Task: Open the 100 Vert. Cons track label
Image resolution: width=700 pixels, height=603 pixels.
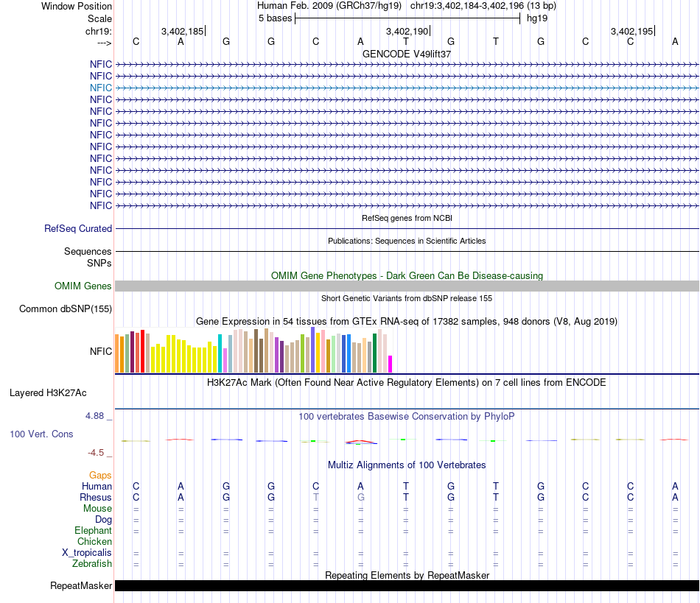Action: tap(41, 434)
